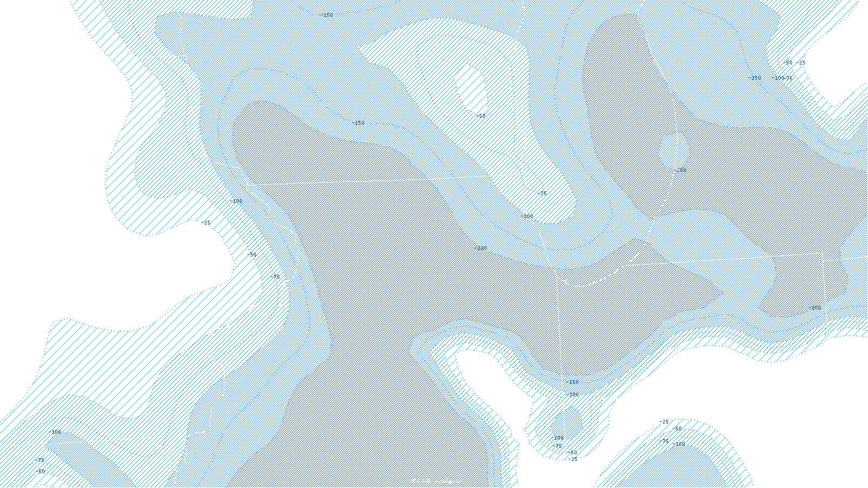
Task: Click the -150 label left of the -100-75 pair
Action: pos(755,78)
